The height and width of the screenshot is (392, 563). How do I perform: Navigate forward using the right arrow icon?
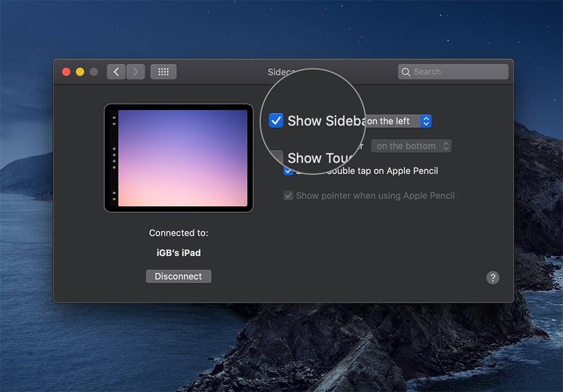pos(135,72)
